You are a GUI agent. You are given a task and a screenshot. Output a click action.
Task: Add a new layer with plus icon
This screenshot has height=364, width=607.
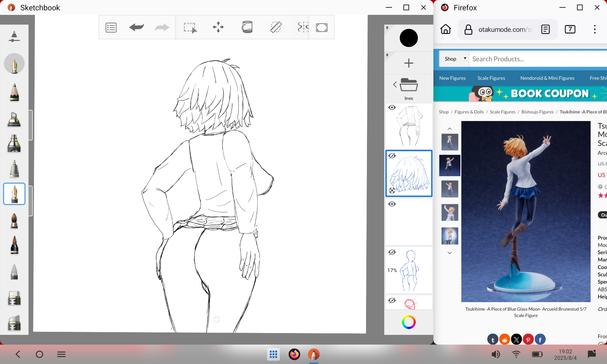[409, 63]
